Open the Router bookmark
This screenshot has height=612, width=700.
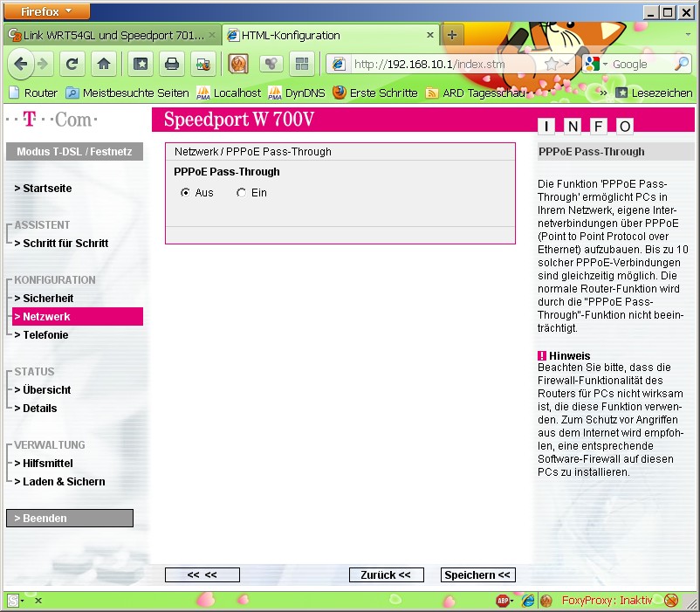[x=33, y=93]
